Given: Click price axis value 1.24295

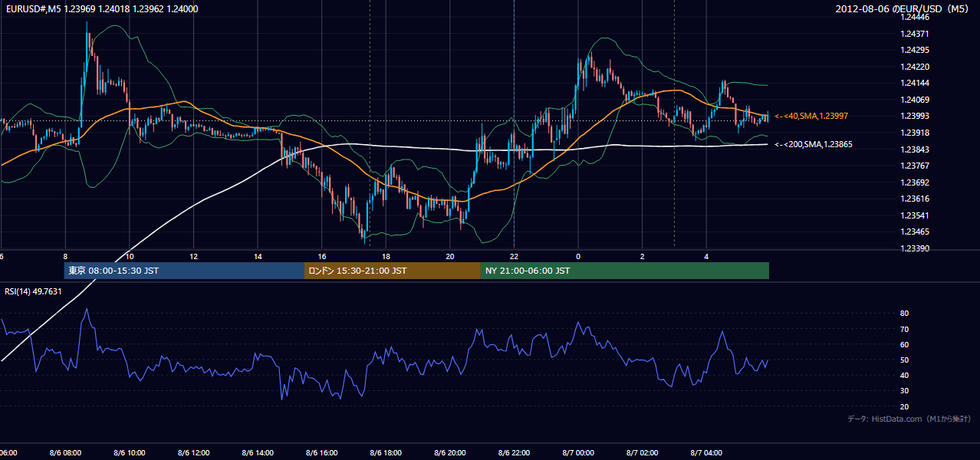Looking at the screenshot, I should pyautogui.click(x=914, y=50).
